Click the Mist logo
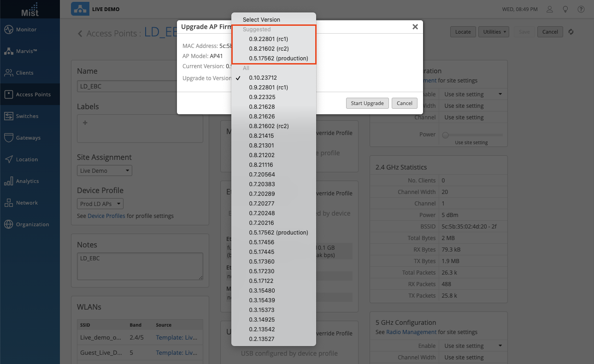Image resolution: width=594 pixels, height=364 pixels. [x=30, y=9]
